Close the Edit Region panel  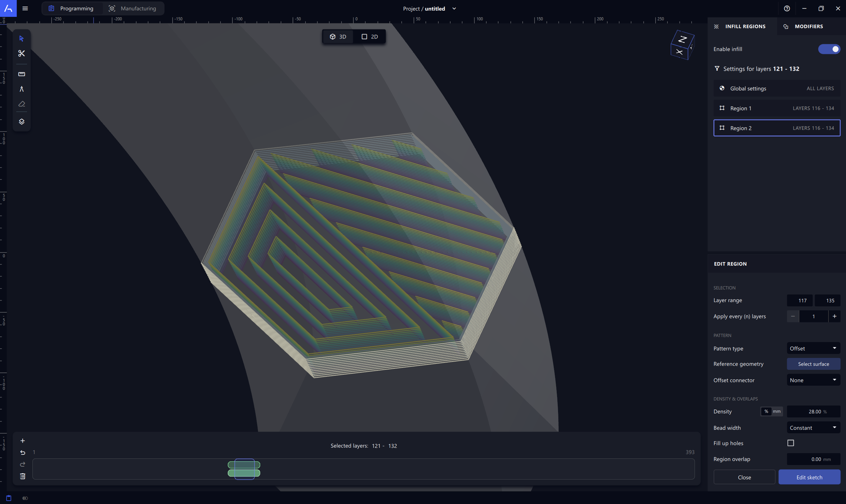(x=744, y=477)
